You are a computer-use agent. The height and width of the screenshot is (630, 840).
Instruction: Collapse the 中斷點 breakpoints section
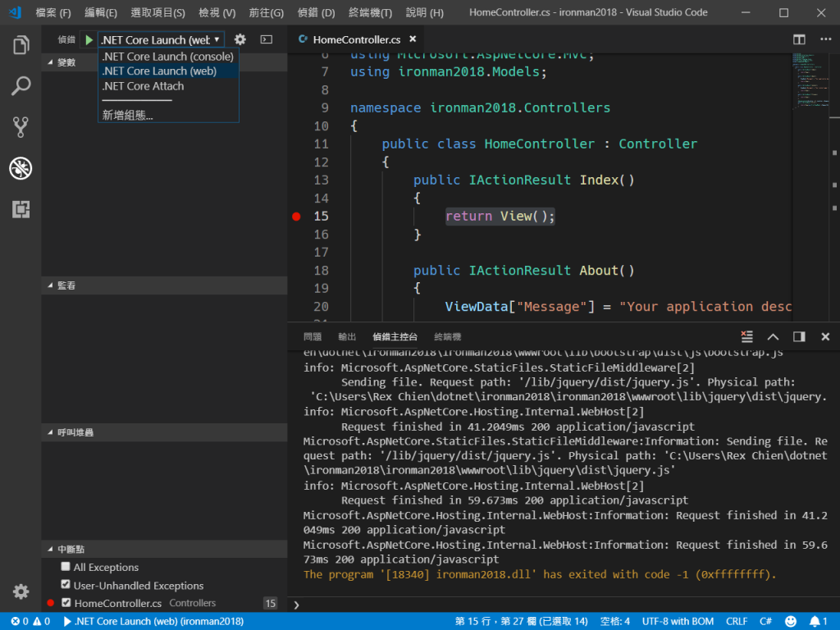pyautogui.click(x=164, y=549)
